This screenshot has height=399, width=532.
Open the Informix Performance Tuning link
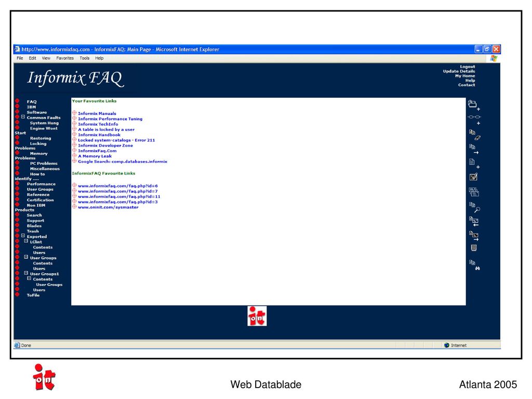click(110, 119)
